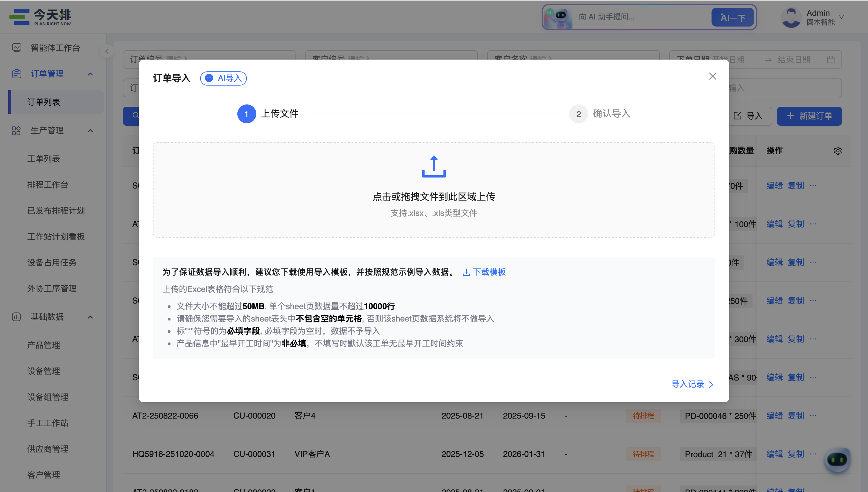Collapse the 基础数据 section chevron
The image size is (868, 492).
click(90, 317)
